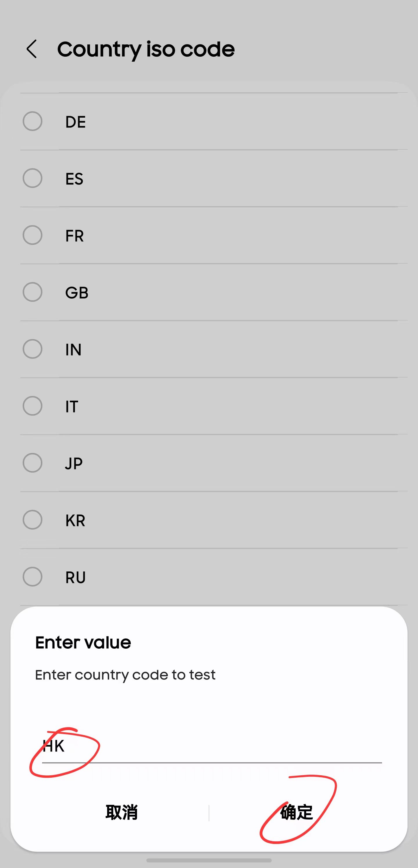
Task: Tap the back arrow icon
Action: (x=32, y=49)
